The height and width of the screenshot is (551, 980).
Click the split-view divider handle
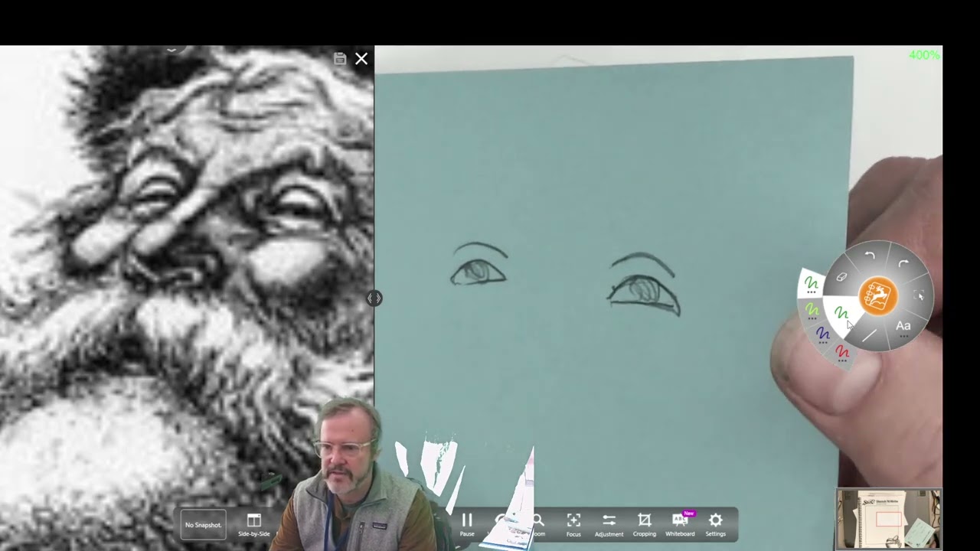[374, 298]
